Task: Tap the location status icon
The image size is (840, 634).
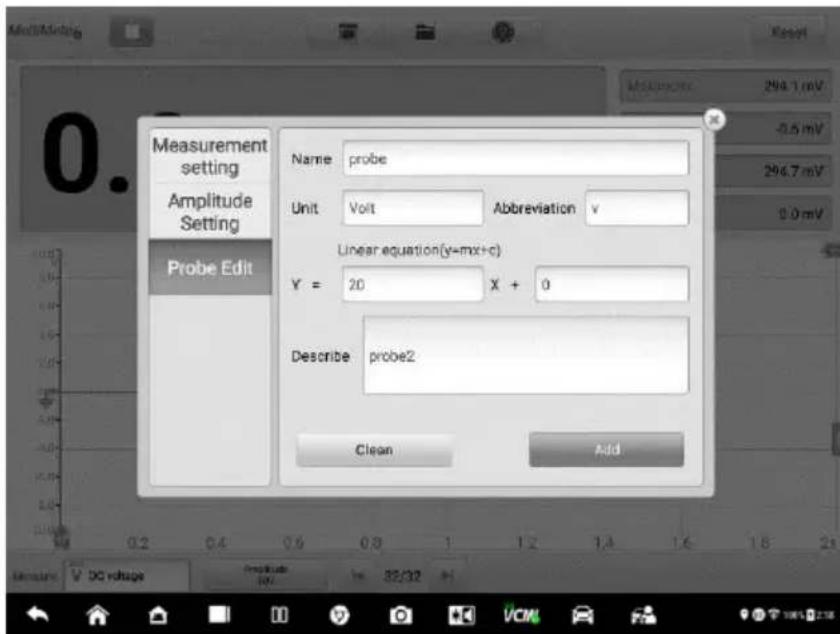Action: (745, 615)
